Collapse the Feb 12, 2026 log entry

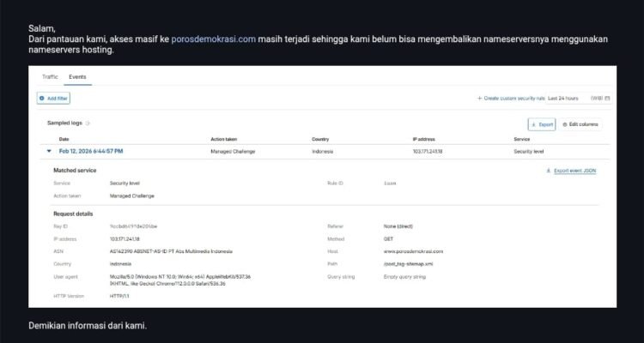point(49,151)
